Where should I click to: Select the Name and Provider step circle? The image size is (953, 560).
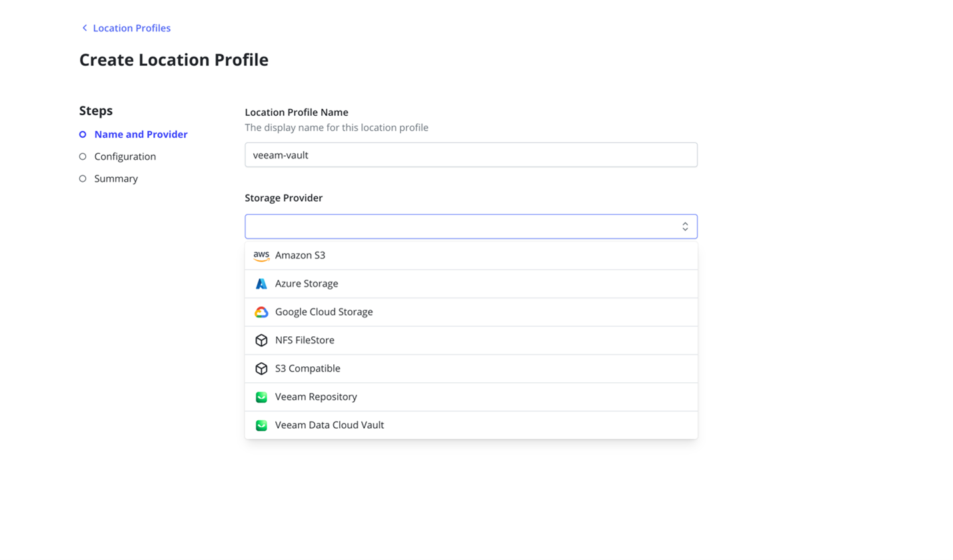click(83, 135)
